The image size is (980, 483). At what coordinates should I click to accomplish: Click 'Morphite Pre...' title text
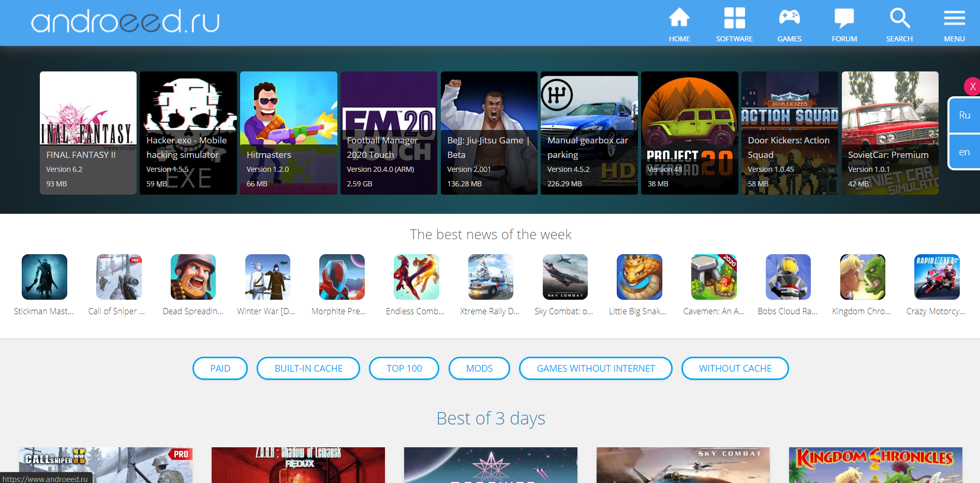(339, 311)
